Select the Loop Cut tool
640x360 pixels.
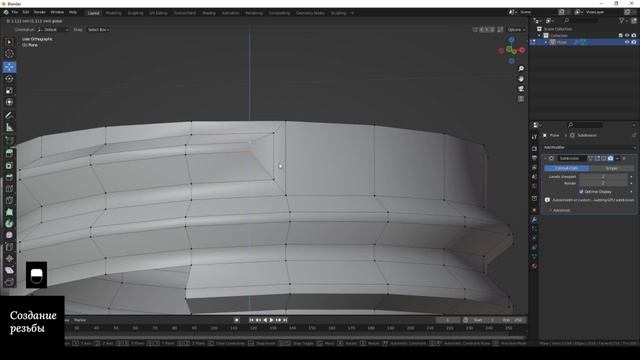click(x=9, y=189)
